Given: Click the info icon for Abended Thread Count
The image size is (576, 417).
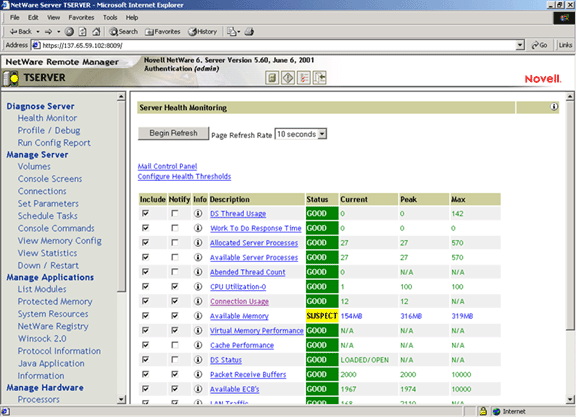Looking at the screenshot, I should [198, 272].
